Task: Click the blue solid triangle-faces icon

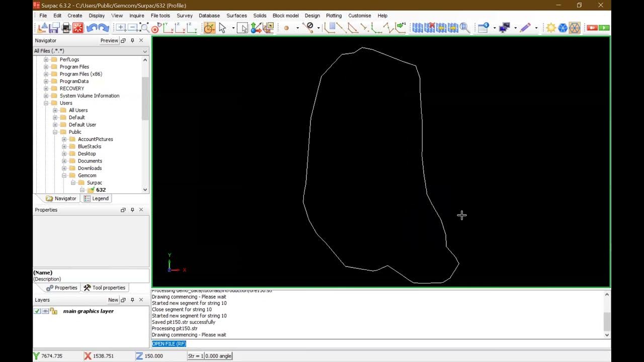Action: 562,28
